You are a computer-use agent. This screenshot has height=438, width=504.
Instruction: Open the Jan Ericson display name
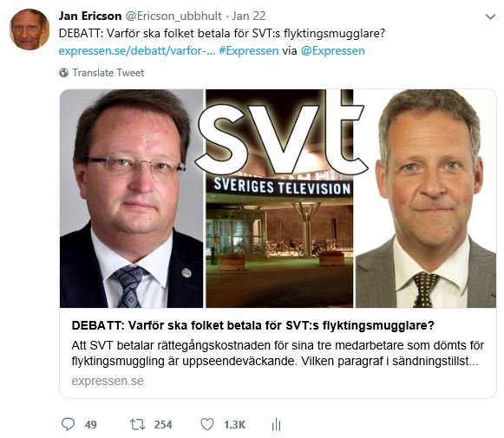(90, 16)
